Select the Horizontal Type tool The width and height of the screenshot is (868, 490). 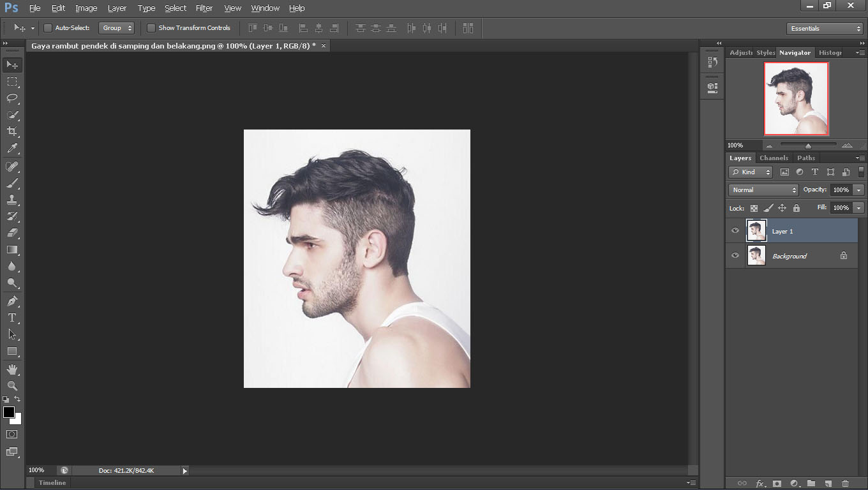pyautogui.click(x=11, y=318)
